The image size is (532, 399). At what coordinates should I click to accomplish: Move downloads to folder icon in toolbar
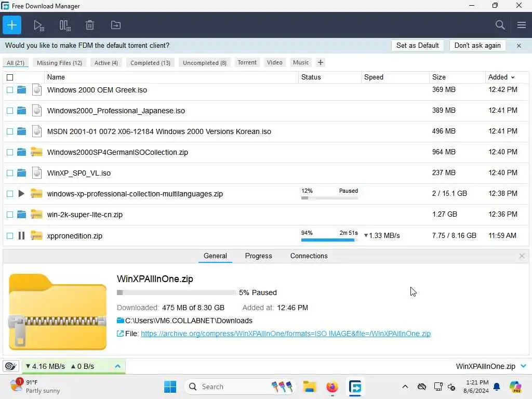coord(116,25)
